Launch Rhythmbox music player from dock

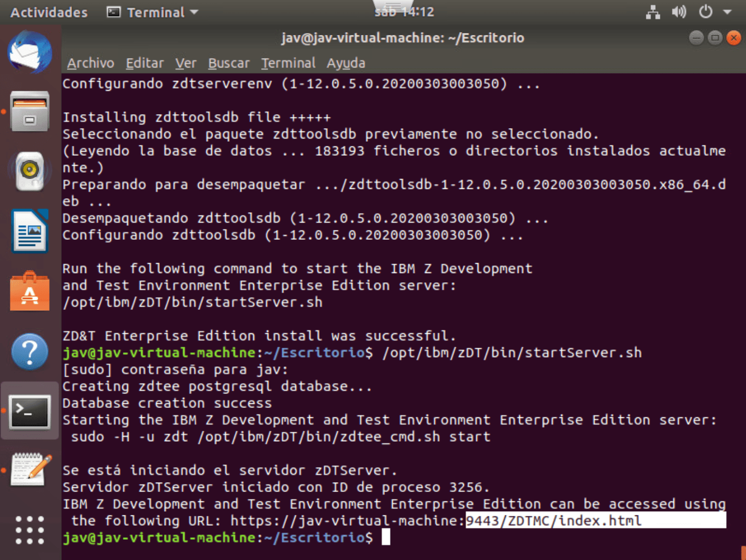(x=30, y=171)
